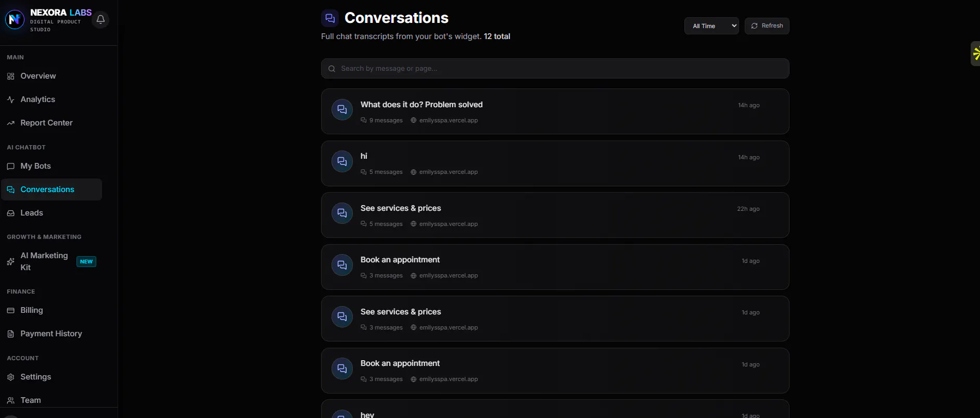Click the Nexora Labs logo icon
Screen dimensions: 980x418
tap(15, 20)
